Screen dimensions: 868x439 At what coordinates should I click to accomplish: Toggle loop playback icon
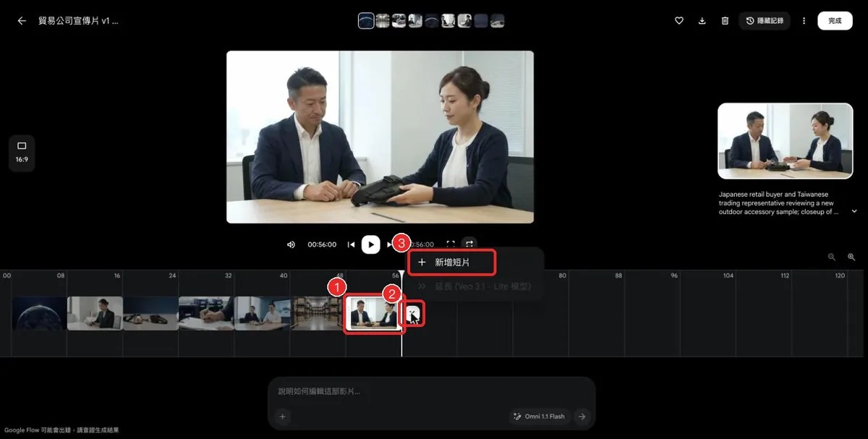(x=469, y=244)
